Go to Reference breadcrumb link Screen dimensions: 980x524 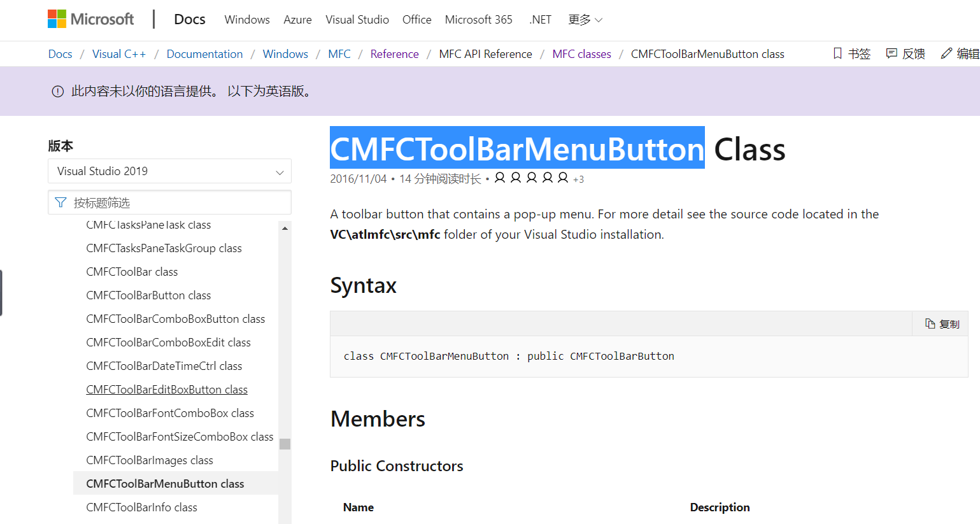tap(395, 54)
